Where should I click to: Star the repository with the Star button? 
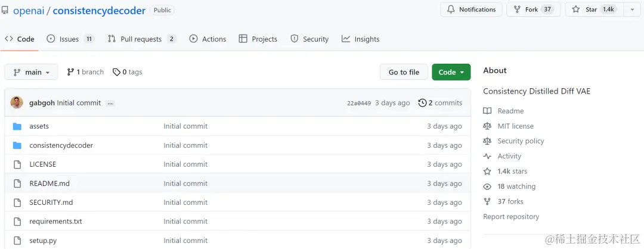point(595,10)
